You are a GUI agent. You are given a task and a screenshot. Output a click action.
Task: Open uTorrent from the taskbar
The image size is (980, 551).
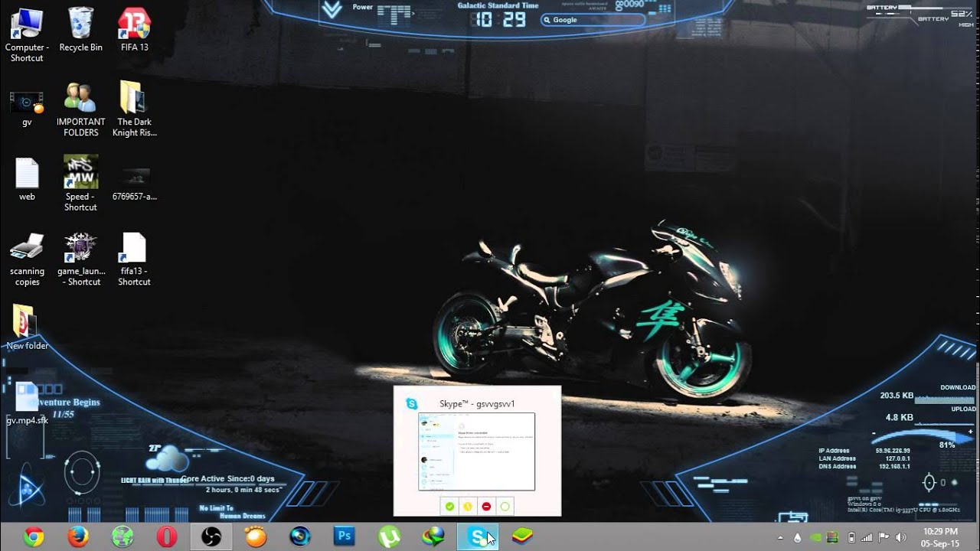click(389, 537)
